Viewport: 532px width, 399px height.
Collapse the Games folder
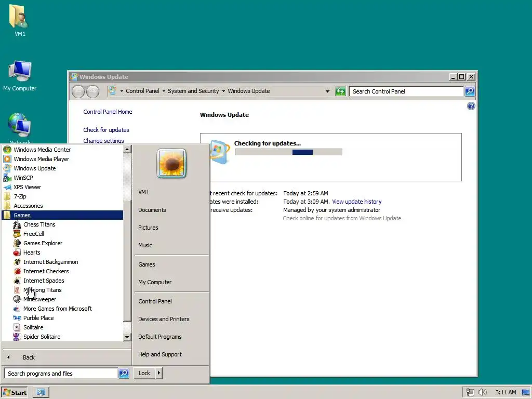point(63,215)
